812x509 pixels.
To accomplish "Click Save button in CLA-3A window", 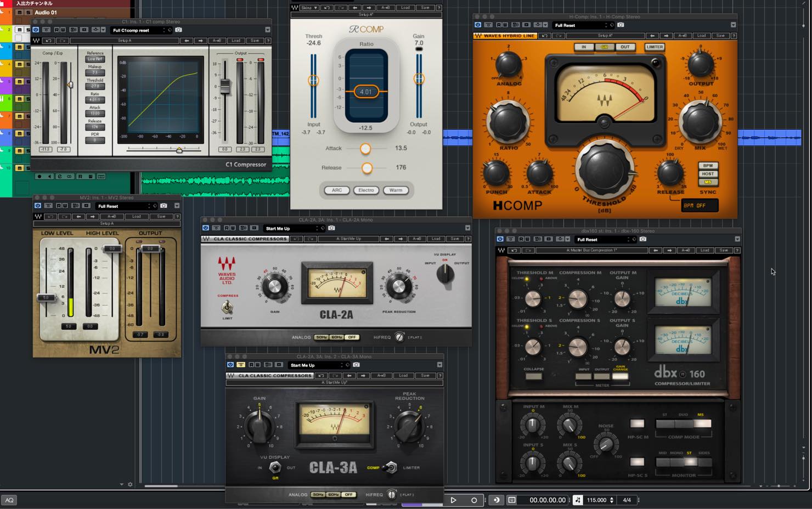I will coord(425,376).
